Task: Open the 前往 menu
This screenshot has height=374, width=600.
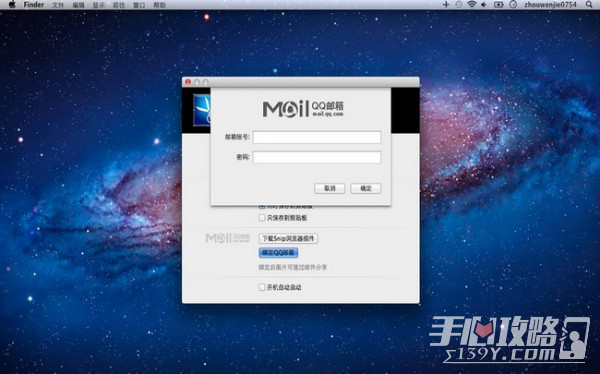Action: click(119, 5)
